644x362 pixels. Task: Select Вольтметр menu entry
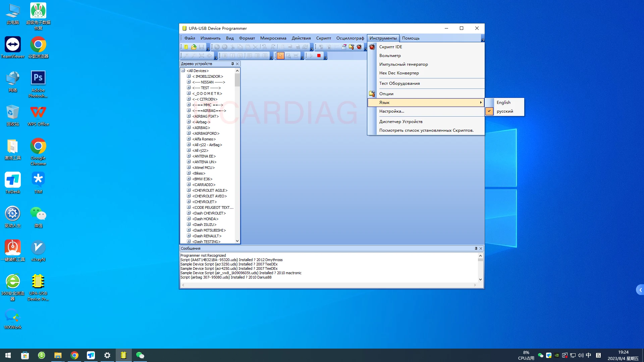(426, 56)
